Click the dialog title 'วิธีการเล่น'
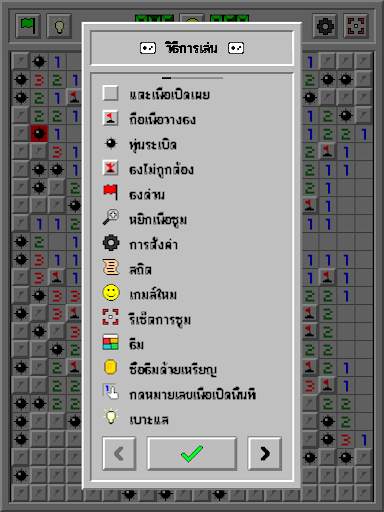This screenshot has width=384, height=512. 192,48
